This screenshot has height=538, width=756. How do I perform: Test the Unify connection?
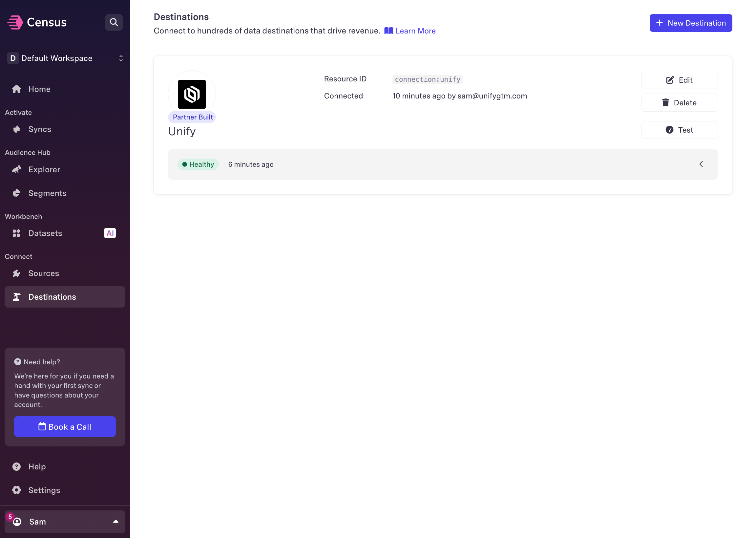click(679, 130)
